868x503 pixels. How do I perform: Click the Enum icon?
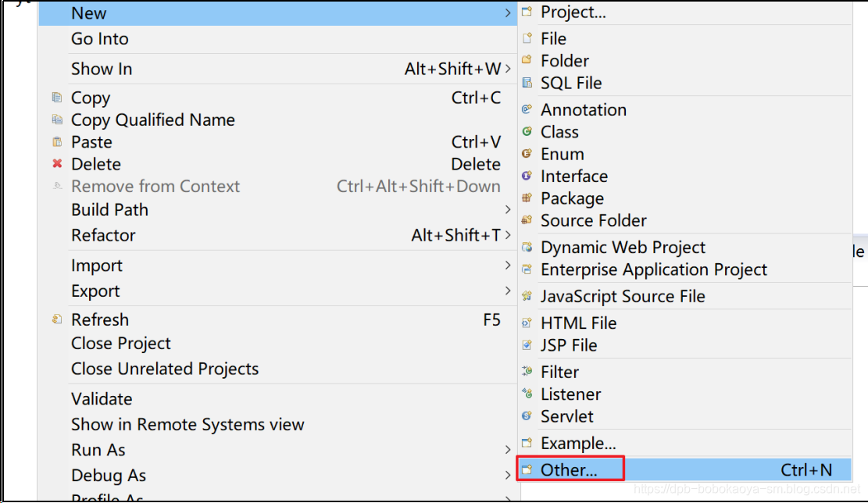coord(527,154)
